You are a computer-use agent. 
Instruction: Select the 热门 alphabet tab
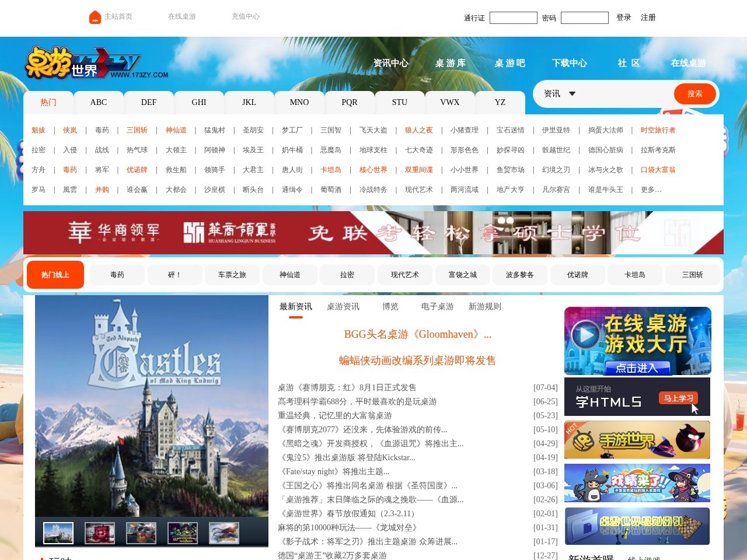point(48,103)
